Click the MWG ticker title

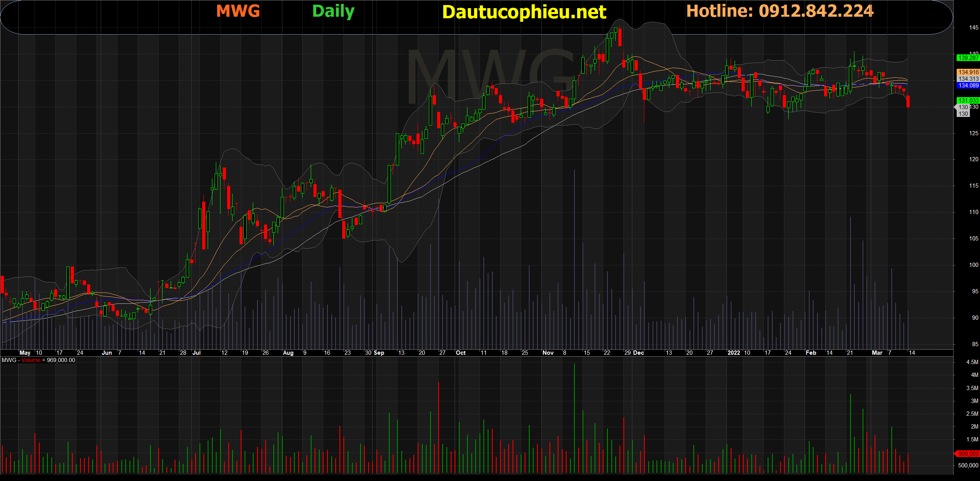pos(238,11)
